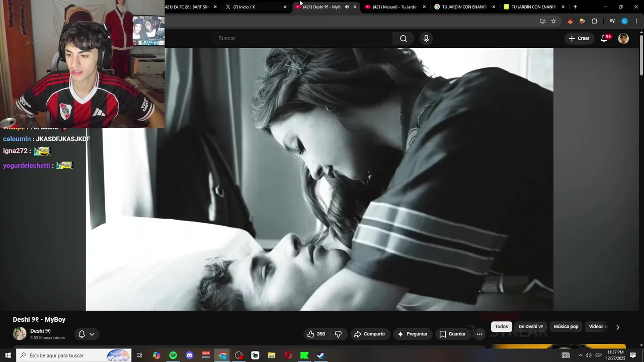Bookmark this page with the star icon

click(x=553, y=21)
